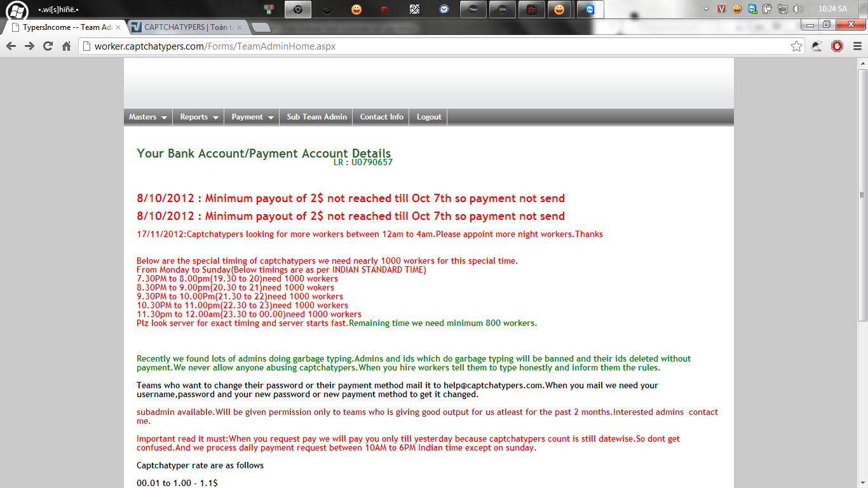Go back to the previous page

(x=11, y=46)
